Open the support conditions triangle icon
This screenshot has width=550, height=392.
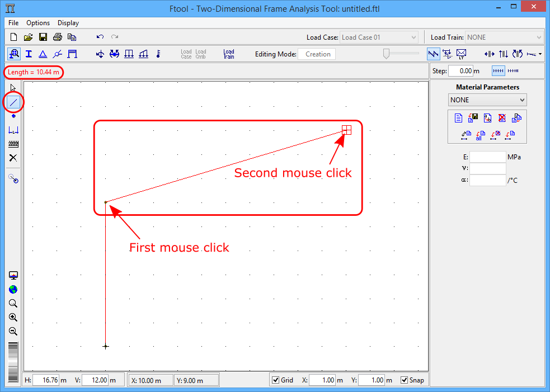tap(43, 54)
